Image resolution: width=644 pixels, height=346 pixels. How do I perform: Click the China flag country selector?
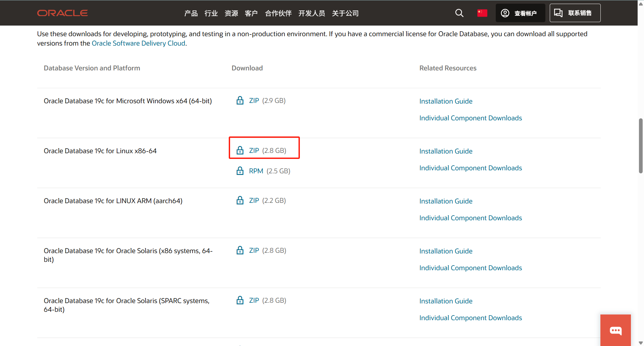pos(482,13)
